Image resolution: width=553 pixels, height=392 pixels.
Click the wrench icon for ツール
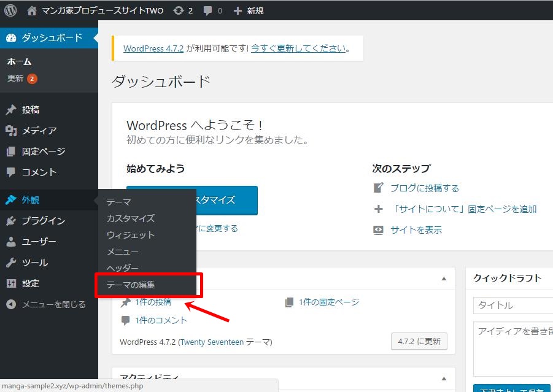click(x=11, y=263)
